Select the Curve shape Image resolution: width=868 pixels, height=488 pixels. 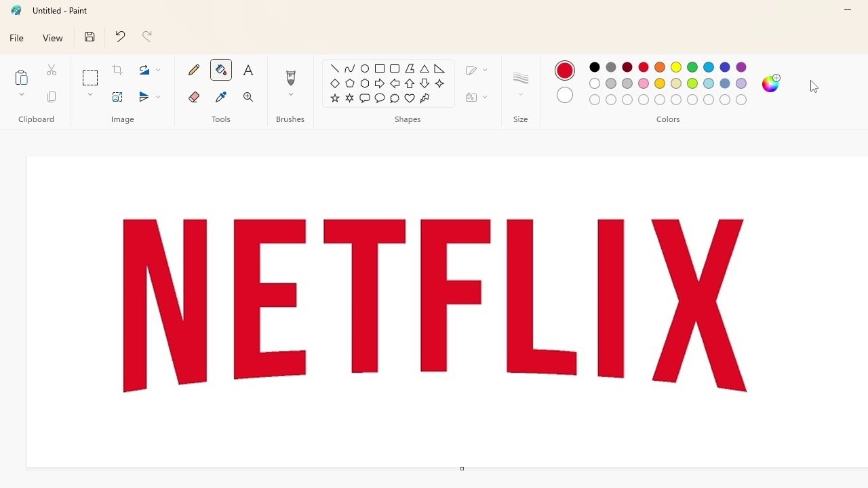tap(350, 68)
